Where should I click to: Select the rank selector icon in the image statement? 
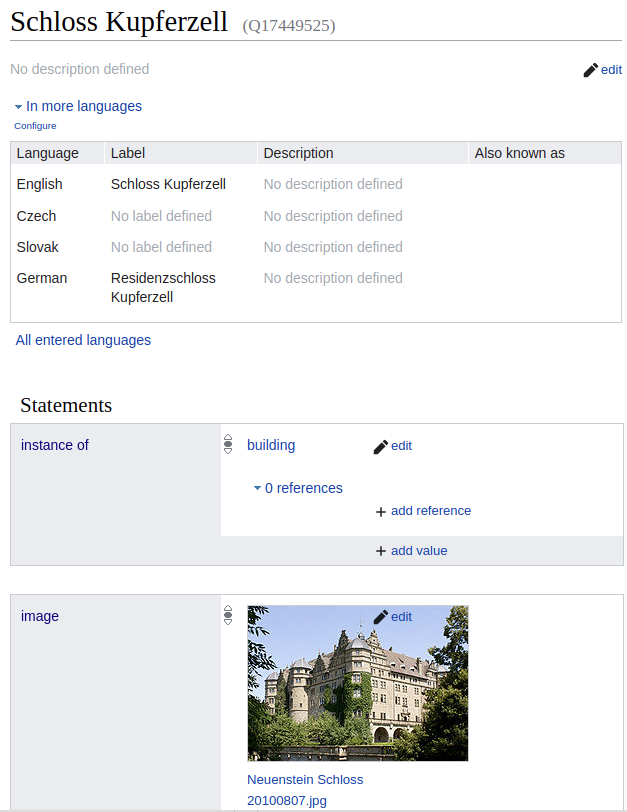coord(228,615)
